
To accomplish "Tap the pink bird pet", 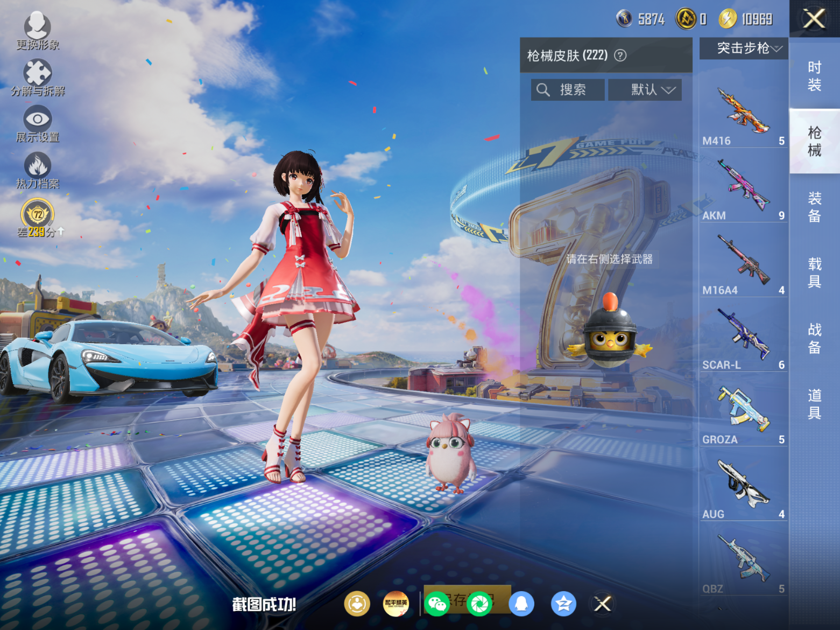I will pos(451,453).
